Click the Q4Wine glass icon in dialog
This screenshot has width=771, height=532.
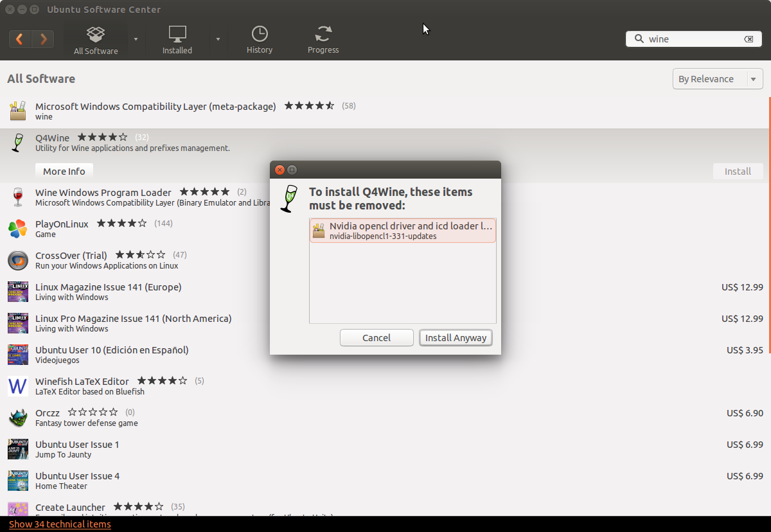(x=289, y=199)
